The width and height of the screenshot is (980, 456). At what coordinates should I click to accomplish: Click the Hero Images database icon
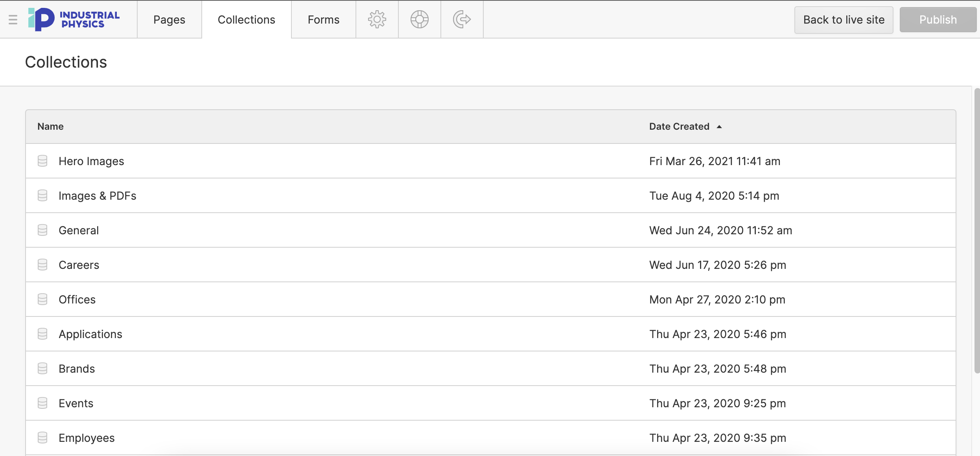(x=42, y=161)
